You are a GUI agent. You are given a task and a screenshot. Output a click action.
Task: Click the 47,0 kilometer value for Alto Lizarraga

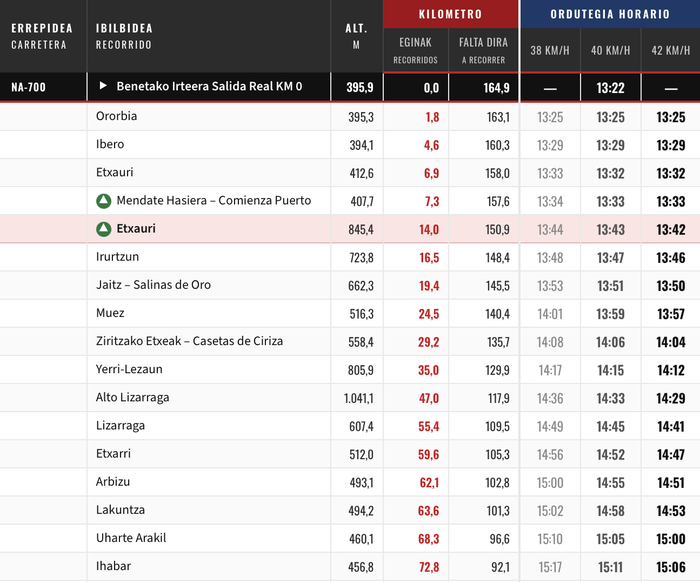(428, 398)
